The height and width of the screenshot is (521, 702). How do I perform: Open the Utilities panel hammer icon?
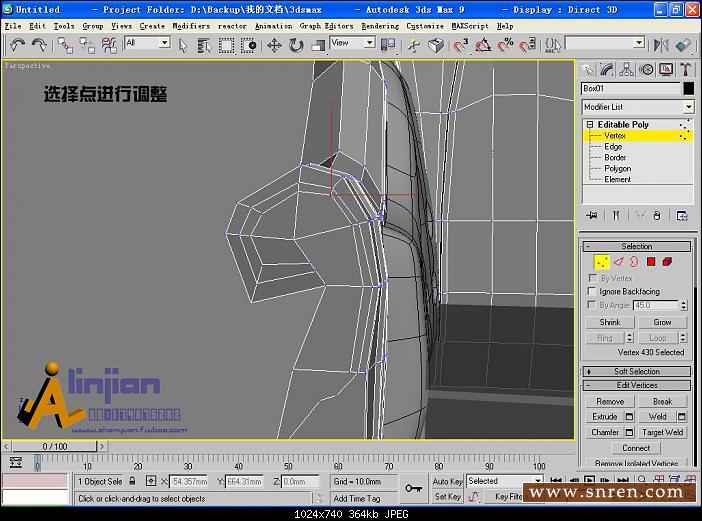(686, 69)
